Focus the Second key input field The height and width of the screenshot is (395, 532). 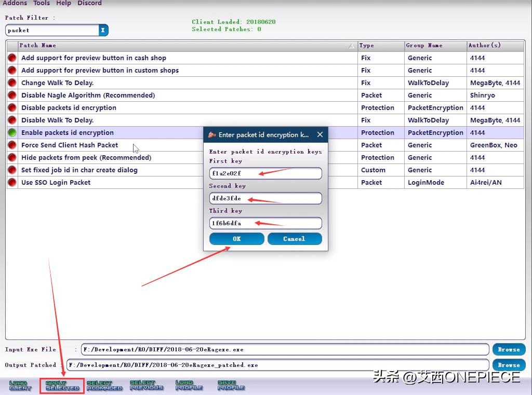[x=265, y=198]
